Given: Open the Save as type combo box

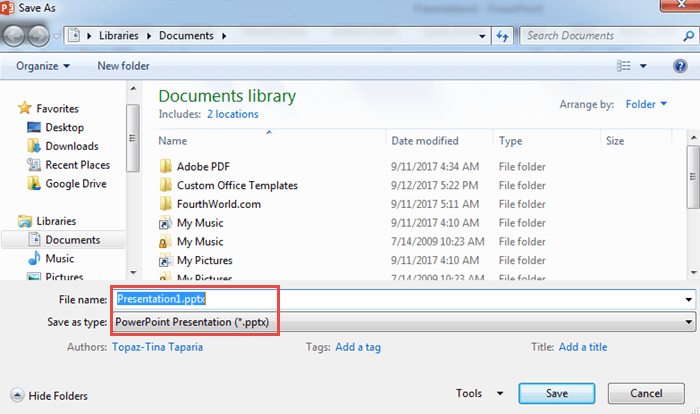Looking at the screenshot, I should [x=404, y=322].
